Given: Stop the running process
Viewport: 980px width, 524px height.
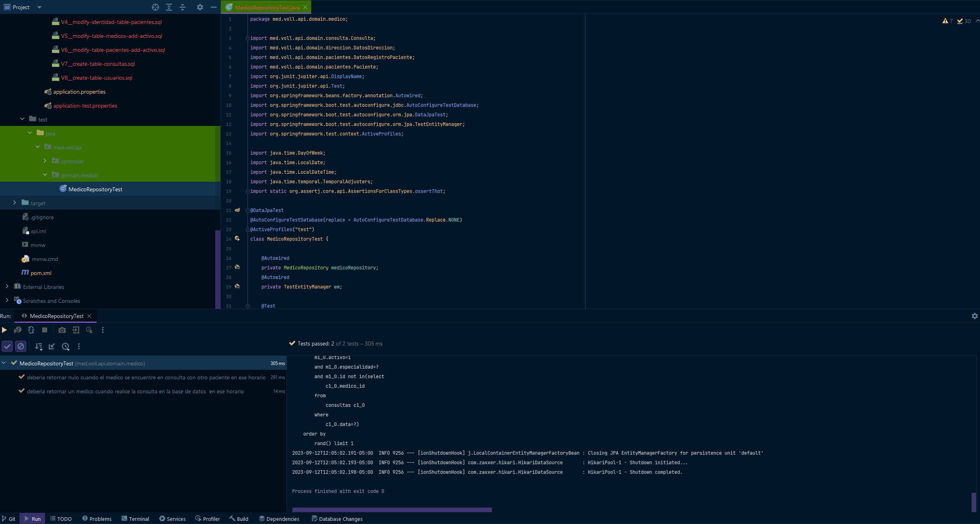Looking at the screenshot, I should pyautogui.click(x=45, y=330).
